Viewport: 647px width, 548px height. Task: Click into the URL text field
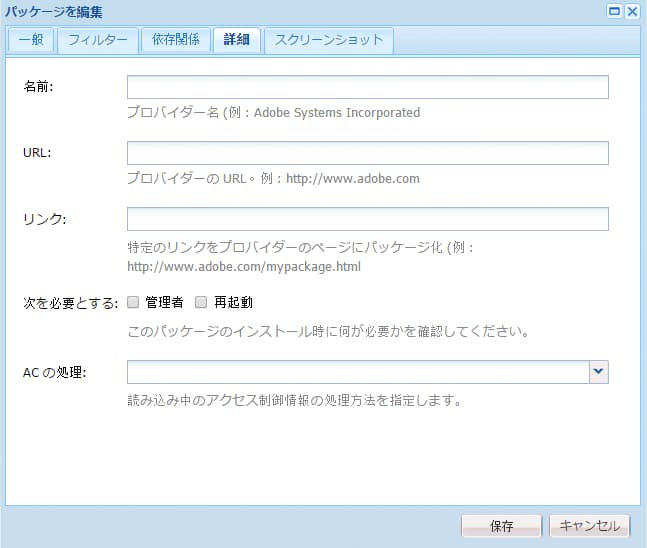368,153
